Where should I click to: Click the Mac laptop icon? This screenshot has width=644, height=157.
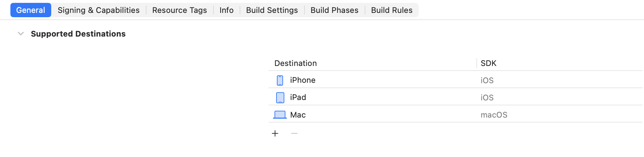coord(280,115)
